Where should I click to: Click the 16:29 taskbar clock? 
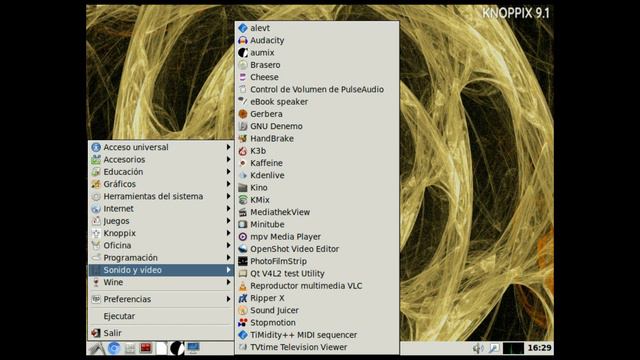click(539, 348)
